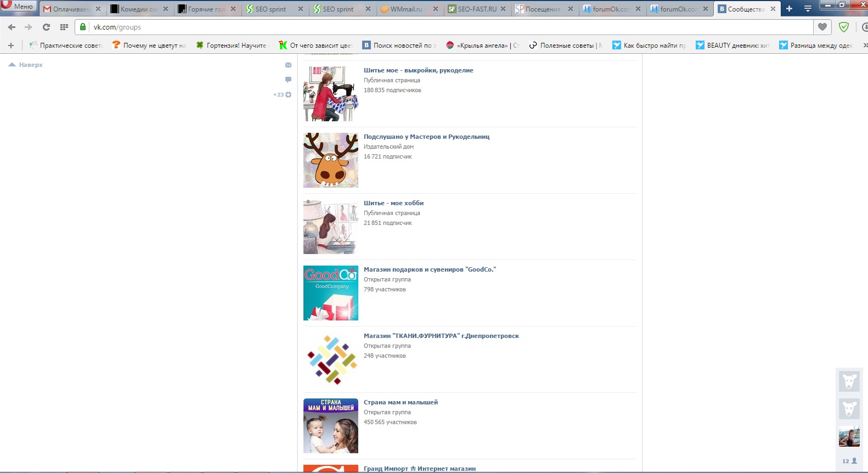The width and height of the screenshot is (868, 473).
Task: Switch to the WMmail.ru tab
Action: tap(410, 9)
